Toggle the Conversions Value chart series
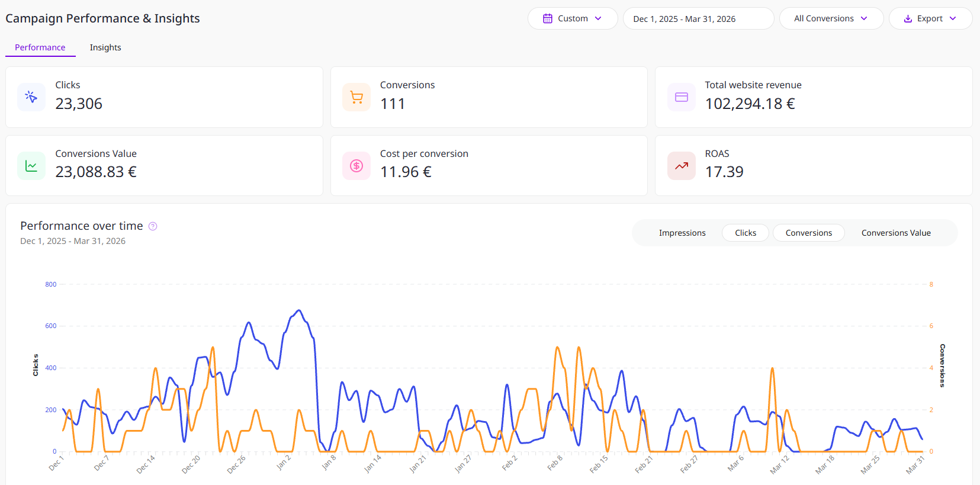The image size is (980, 485). pos(896,233)
